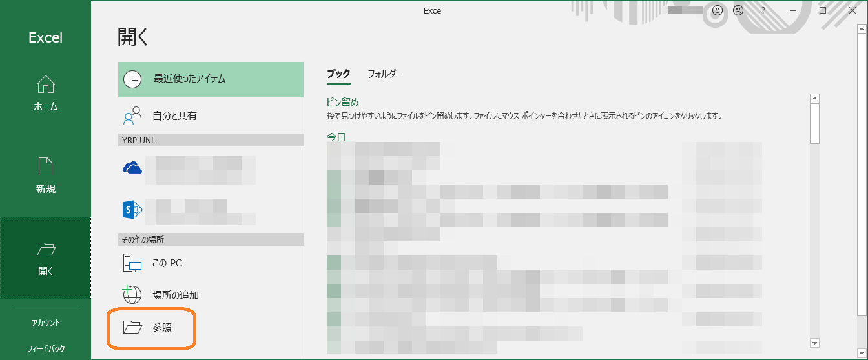Open the SharePoint site location

132,210
